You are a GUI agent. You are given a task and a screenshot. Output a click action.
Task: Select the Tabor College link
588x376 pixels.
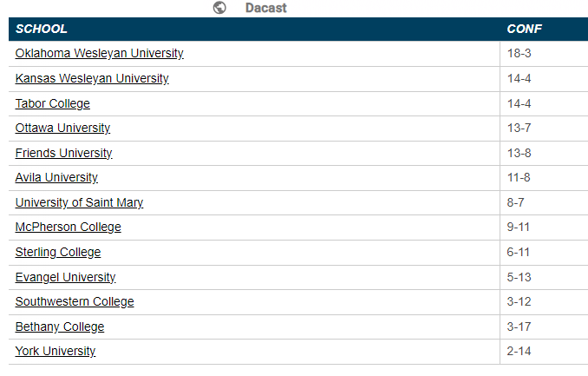(53, 104)
